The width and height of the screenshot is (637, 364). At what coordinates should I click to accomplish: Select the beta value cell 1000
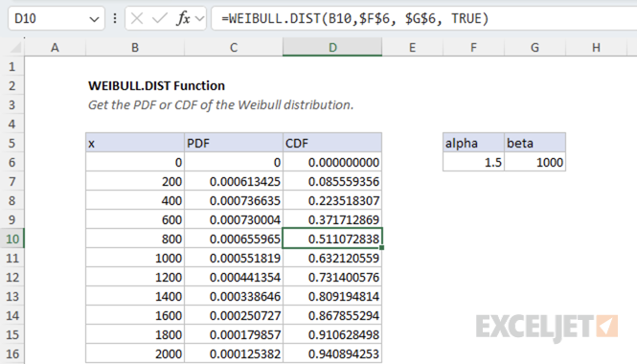pos(535,162)
